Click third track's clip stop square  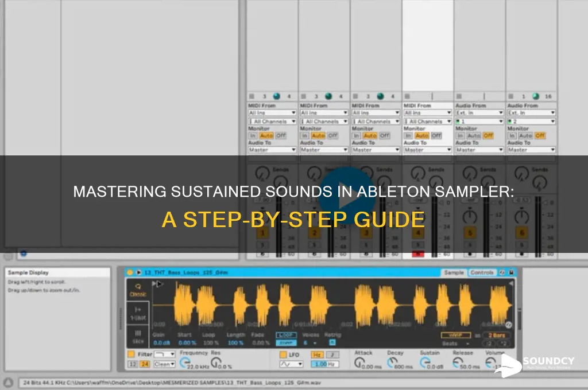coord(355,96)
